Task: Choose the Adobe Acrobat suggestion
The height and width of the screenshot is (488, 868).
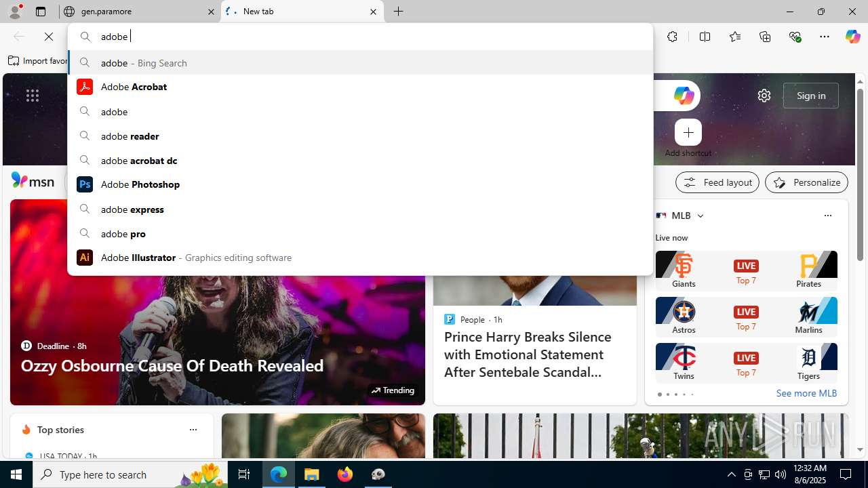Action: point(360,87)
